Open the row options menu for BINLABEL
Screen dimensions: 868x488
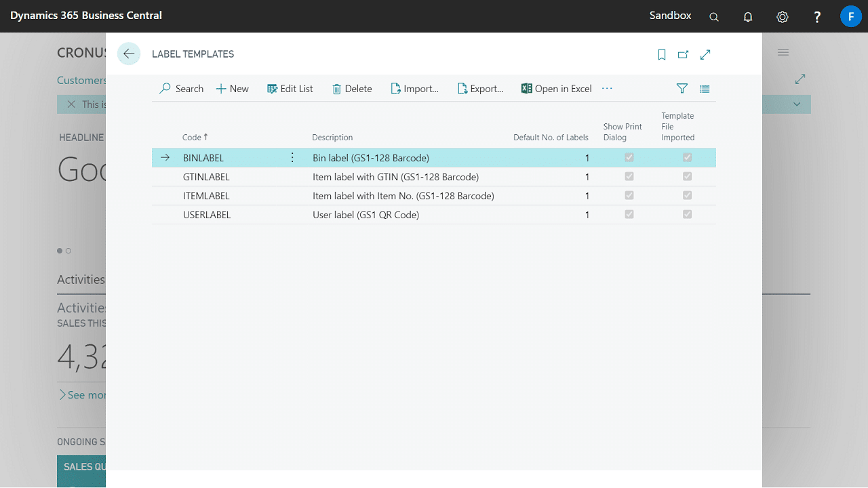pos(292,158)
